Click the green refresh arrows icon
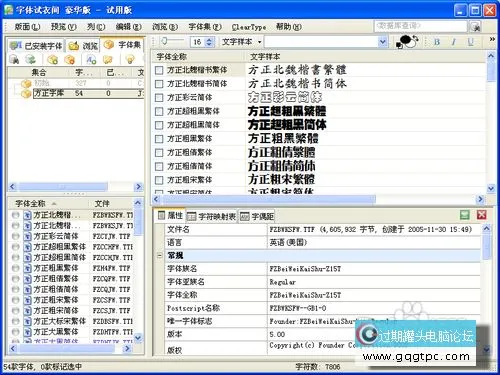 click(x=31, y=60)
